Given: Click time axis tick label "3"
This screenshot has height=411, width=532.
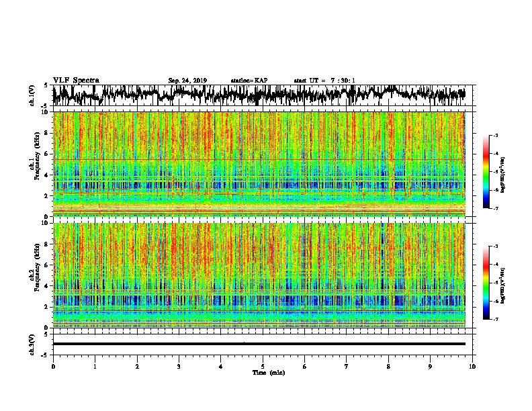Looking at the screenshot, I should [x=179, y=367].
